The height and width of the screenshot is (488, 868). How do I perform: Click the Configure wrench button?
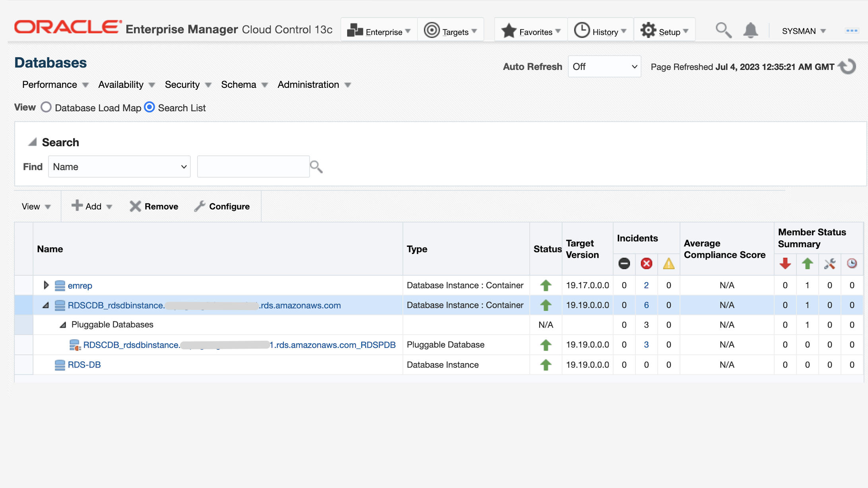click(x=222, y=206)
